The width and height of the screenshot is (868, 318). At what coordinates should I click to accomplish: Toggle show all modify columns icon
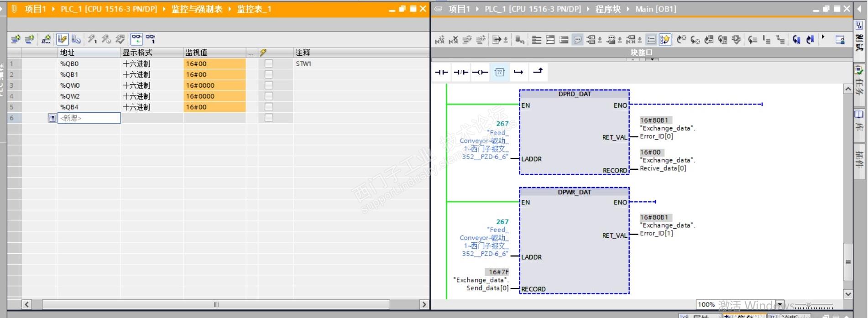click(x=63, y=39)
